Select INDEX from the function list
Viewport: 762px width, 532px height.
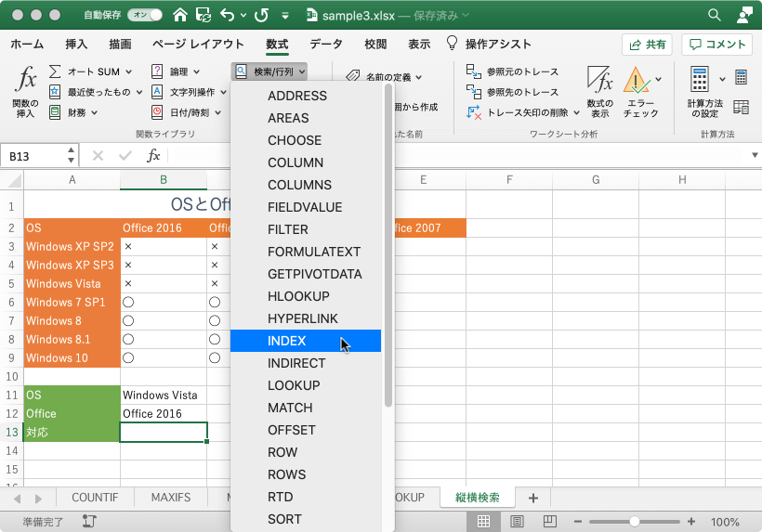[x=306, y=341]
